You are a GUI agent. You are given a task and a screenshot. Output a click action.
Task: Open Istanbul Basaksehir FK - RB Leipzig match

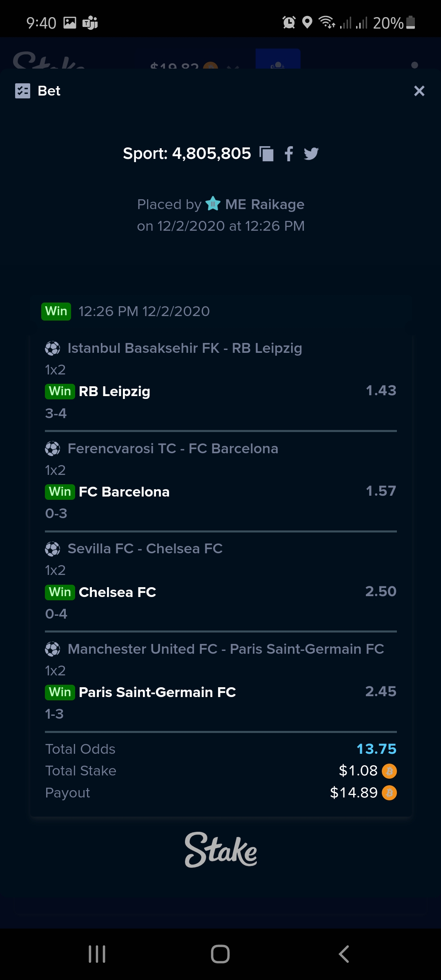tap(185, 348)
